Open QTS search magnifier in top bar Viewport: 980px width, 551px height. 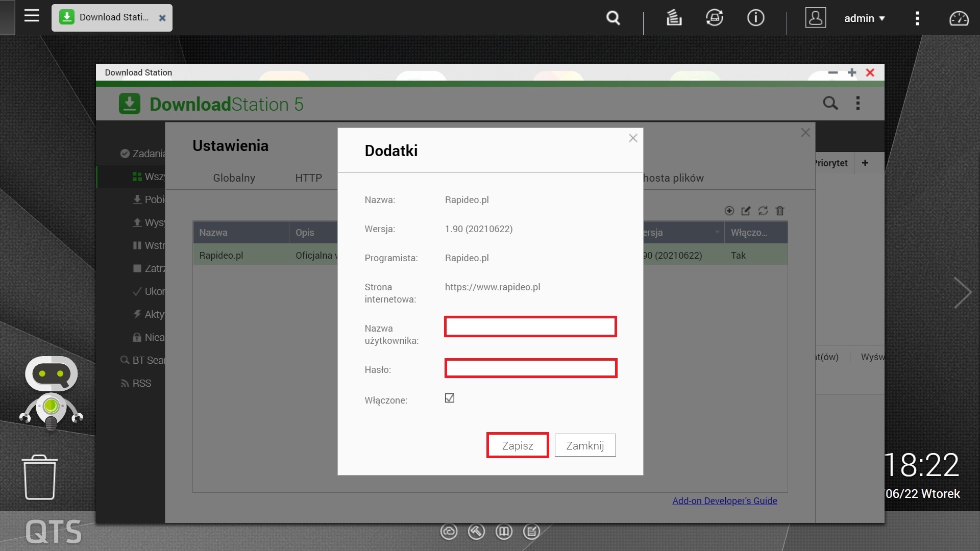click(613, 18)
